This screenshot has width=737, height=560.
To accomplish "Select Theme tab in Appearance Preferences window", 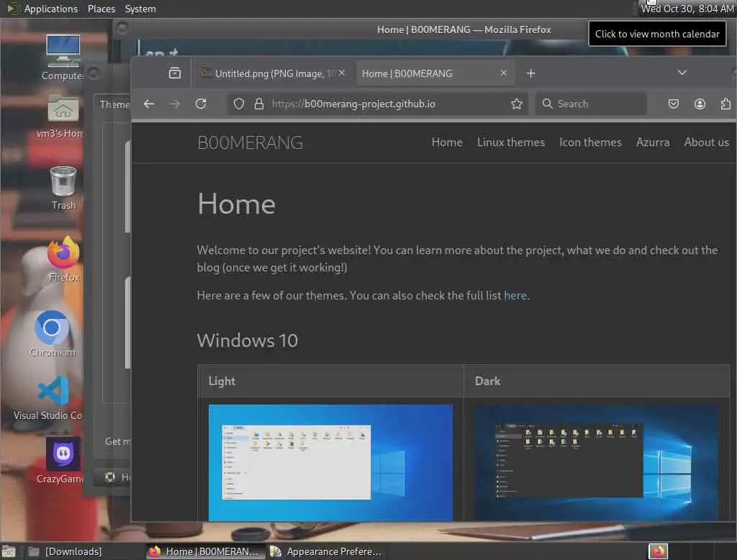I will pos(114,104).
